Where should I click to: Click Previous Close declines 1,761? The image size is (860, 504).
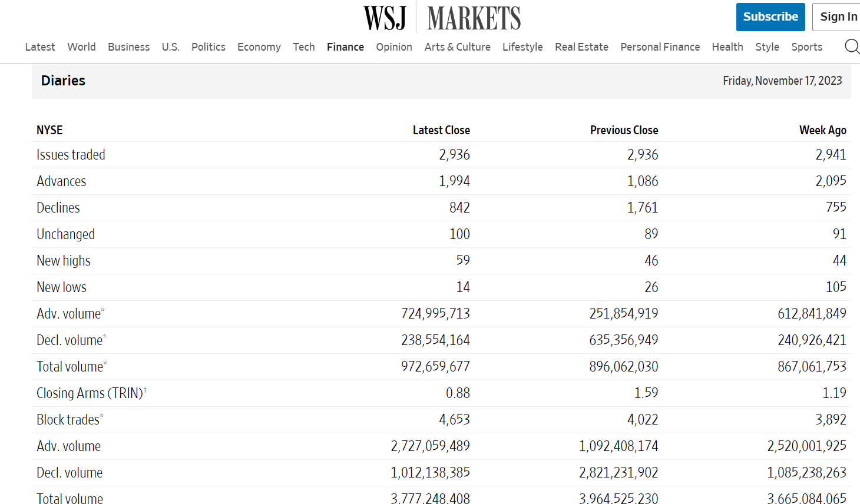[643, 208]
